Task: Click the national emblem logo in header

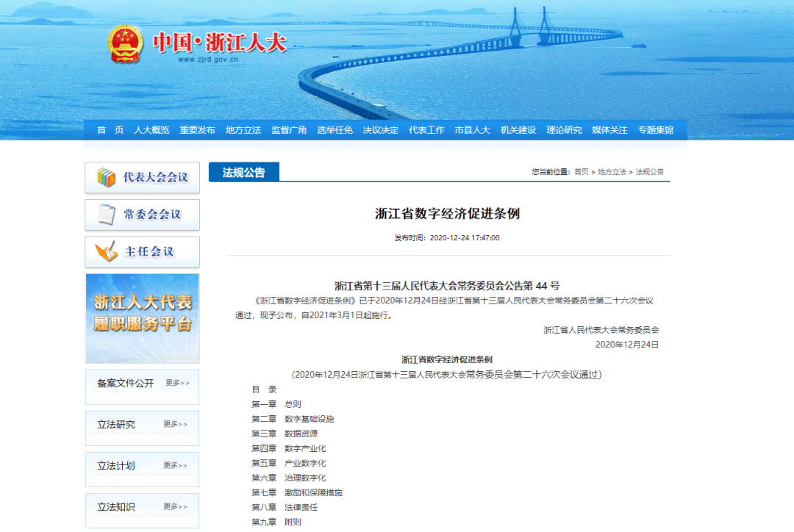Action: click(x=126, y=44)
